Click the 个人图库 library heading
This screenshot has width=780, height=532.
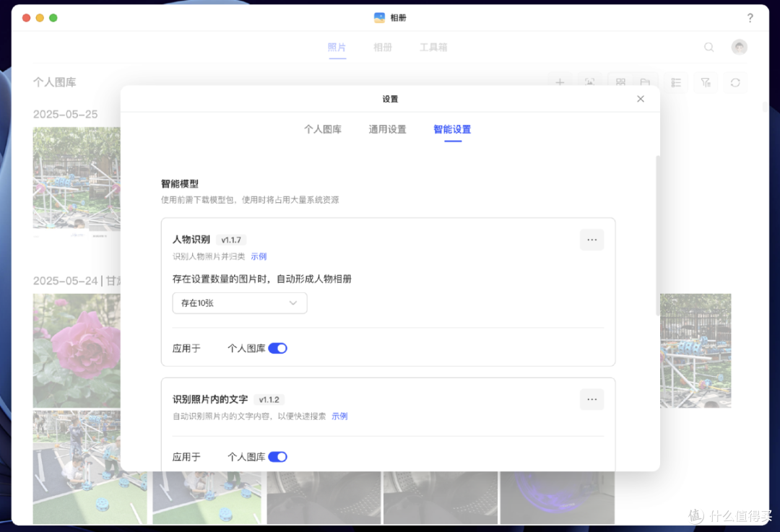tap(55, 82)
